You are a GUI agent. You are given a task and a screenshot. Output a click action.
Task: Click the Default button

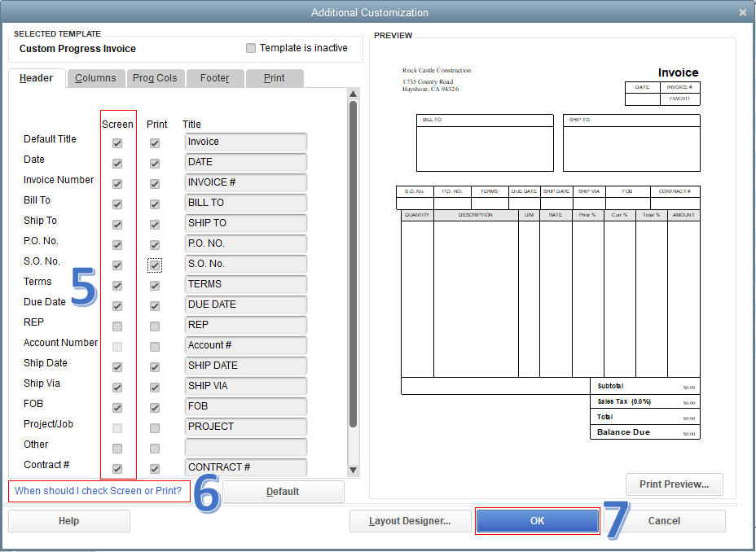coord(283,492)
